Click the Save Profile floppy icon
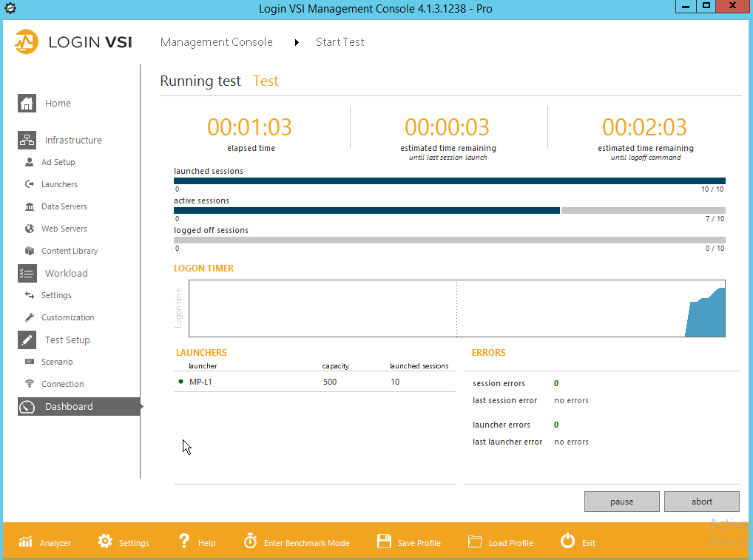 click(x=384, y=541)
